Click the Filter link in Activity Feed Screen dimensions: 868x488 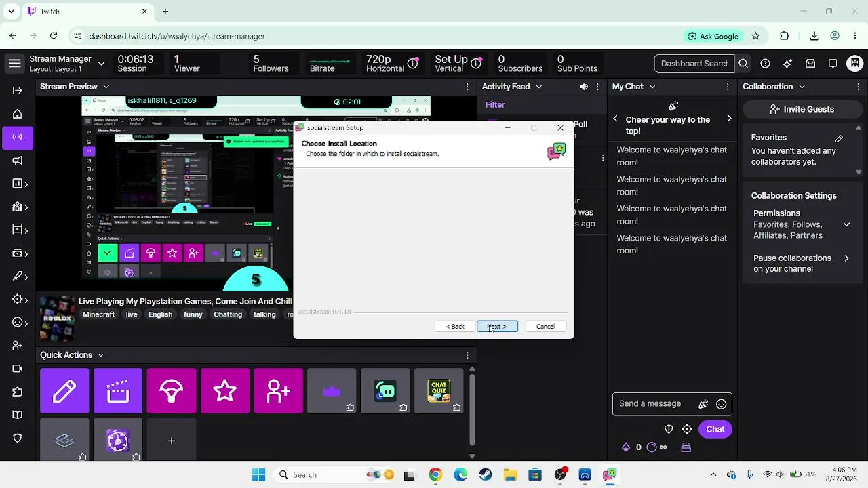click(495, 105)
